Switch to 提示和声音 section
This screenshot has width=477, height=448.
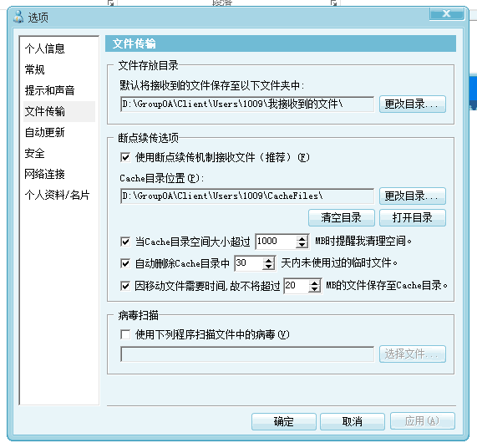tap(49, 90)
